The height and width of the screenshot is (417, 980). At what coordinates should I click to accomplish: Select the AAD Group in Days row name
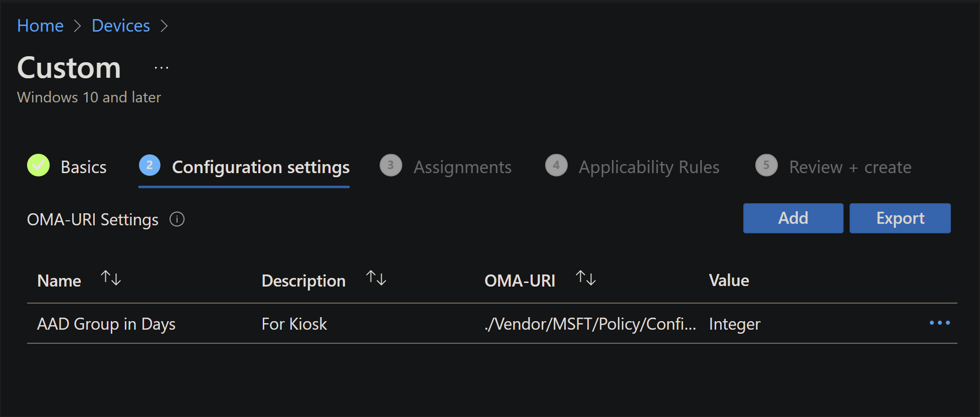click(106, 324)
